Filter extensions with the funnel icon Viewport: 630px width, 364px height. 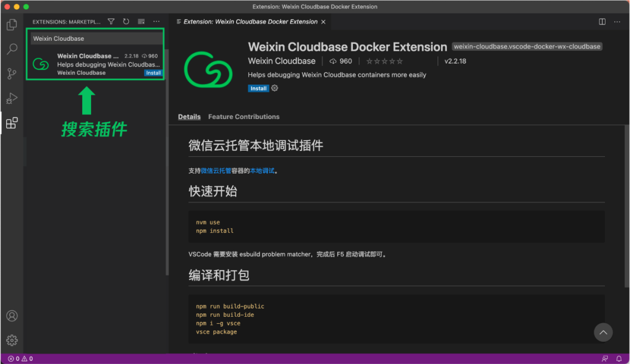tap(111, 22)
